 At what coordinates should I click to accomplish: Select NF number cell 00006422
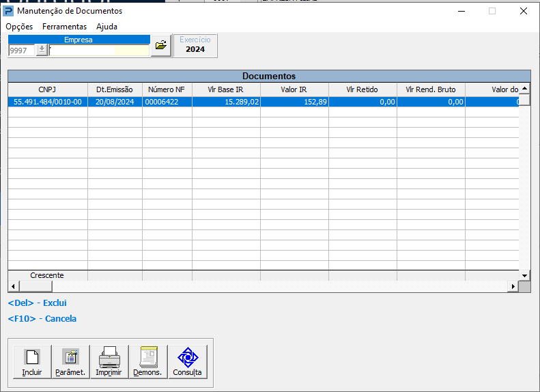click(x=167, y=102)
